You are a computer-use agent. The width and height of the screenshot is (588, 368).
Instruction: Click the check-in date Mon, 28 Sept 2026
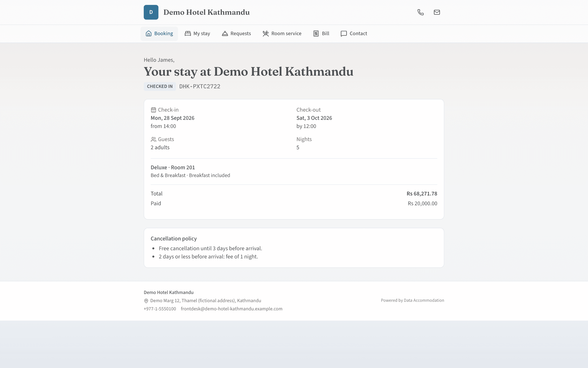pos(173,118)
